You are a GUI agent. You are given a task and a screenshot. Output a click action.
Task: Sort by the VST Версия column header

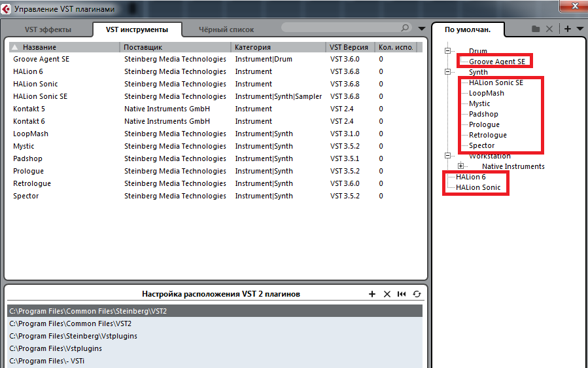pos(351,47)
